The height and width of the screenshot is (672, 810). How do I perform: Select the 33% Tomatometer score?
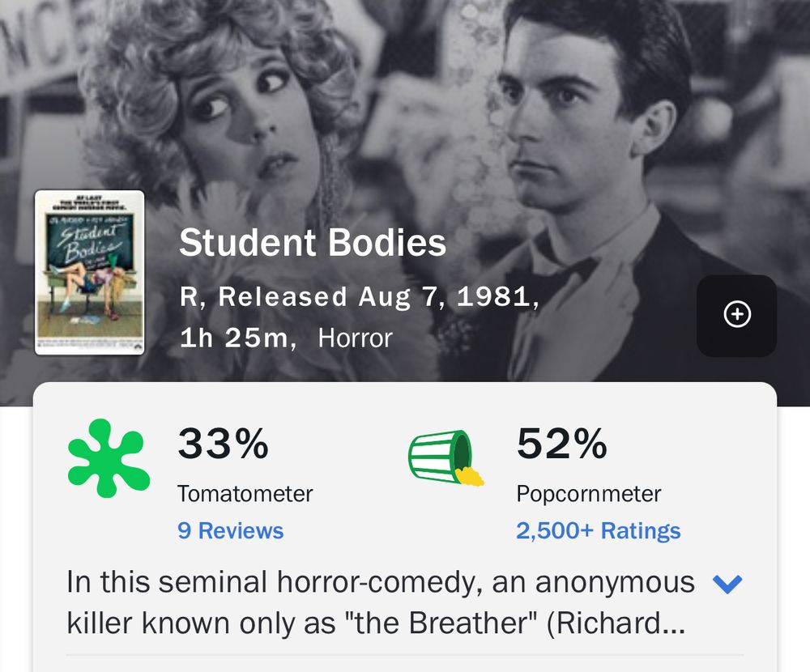coord(223,444)
